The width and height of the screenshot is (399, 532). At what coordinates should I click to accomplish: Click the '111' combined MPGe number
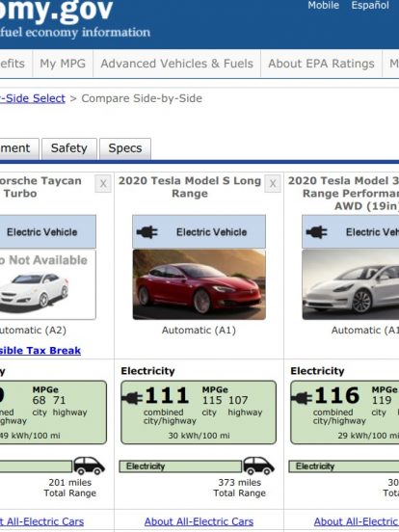pos(167,395)
